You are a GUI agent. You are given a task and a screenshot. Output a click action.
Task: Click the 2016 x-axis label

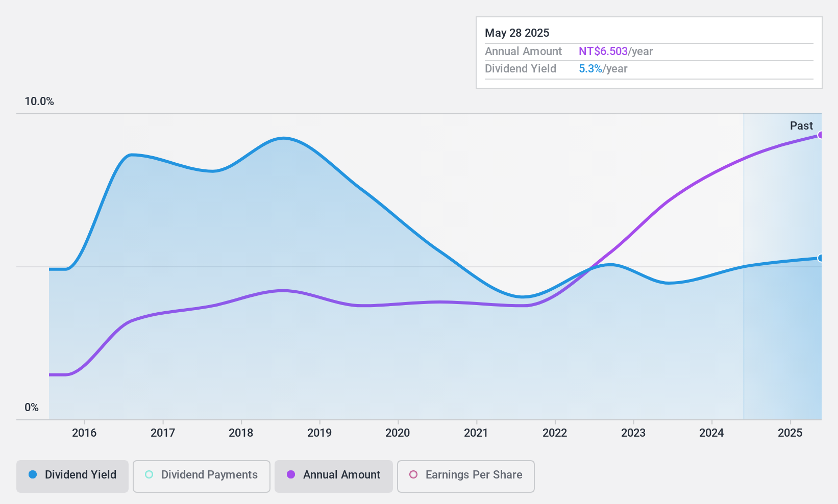(x=84, y=433)
